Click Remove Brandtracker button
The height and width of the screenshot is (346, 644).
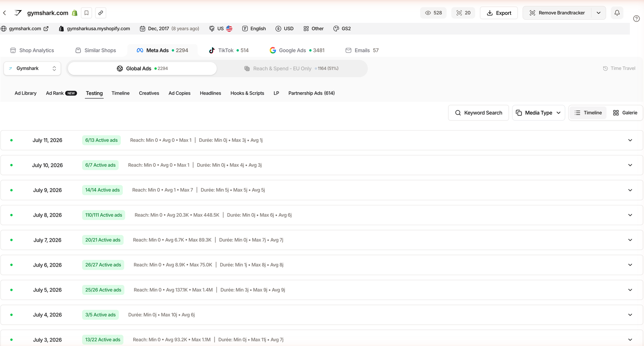click(x=557, y=13)
